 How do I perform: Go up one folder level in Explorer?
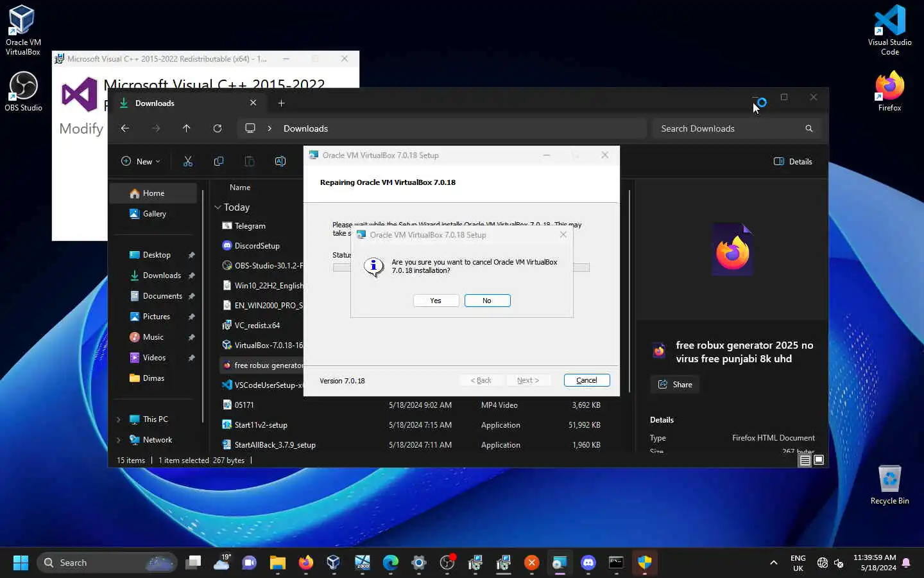187,128
